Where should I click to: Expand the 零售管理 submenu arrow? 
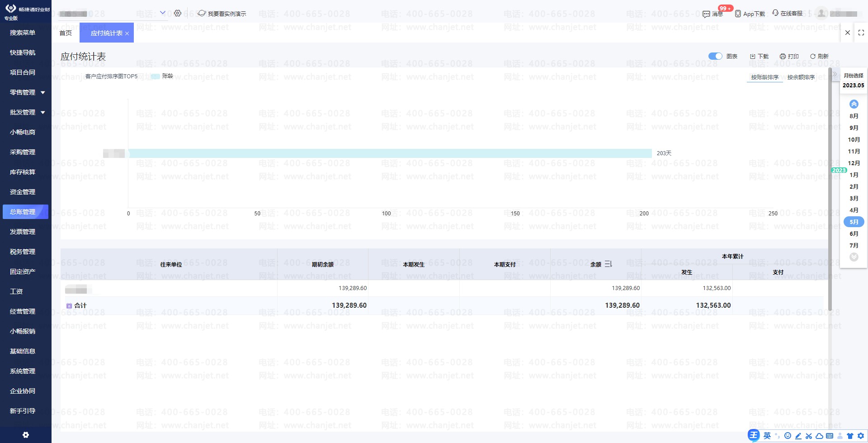pos(43,92)
